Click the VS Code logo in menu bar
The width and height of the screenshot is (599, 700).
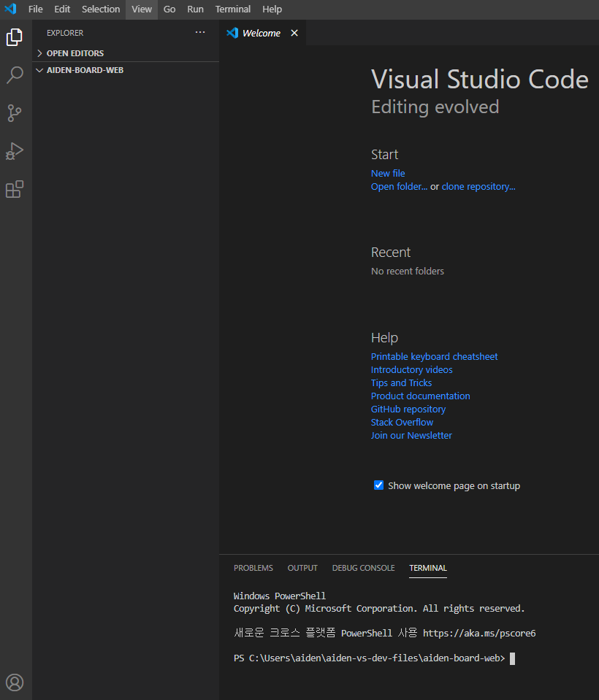(x=10, y=9)
